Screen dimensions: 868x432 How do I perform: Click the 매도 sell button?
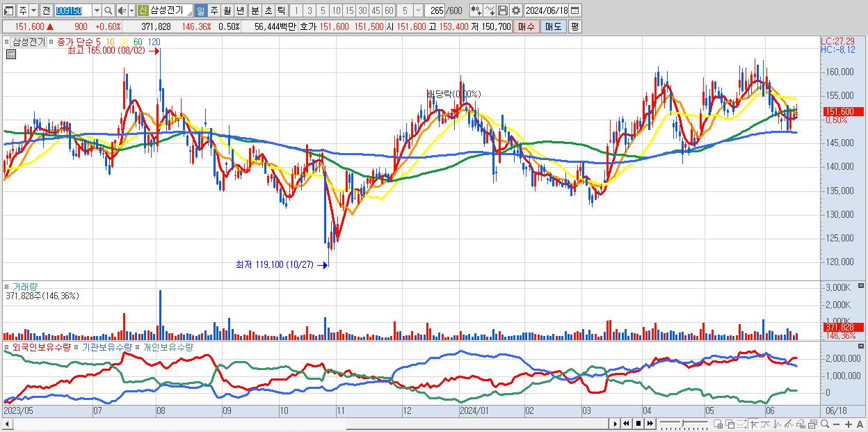(x=553, y=26)
